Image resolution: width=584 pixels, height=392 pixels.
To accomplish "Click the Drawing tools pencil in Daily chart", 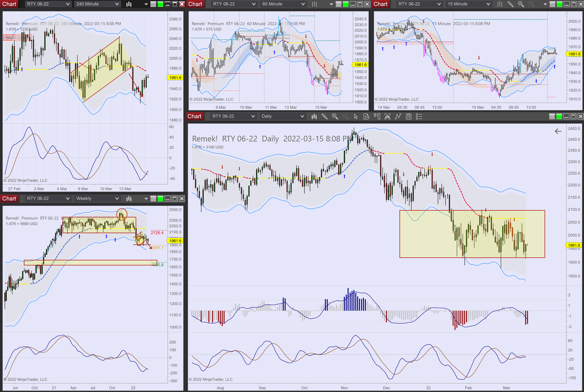I will (x=324, y=116).
